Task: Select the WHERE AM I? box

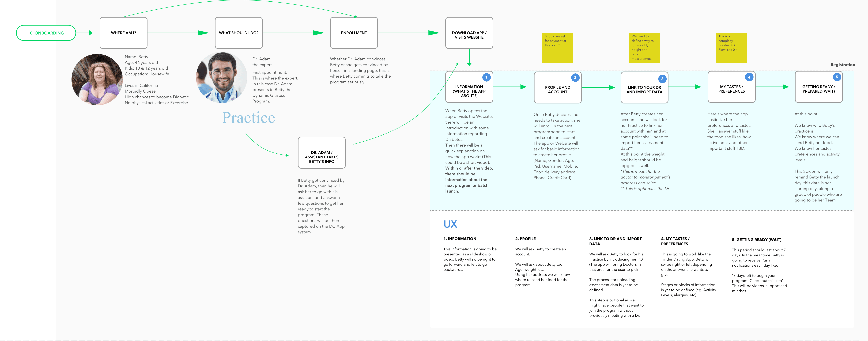Action: tap(123, 33)
